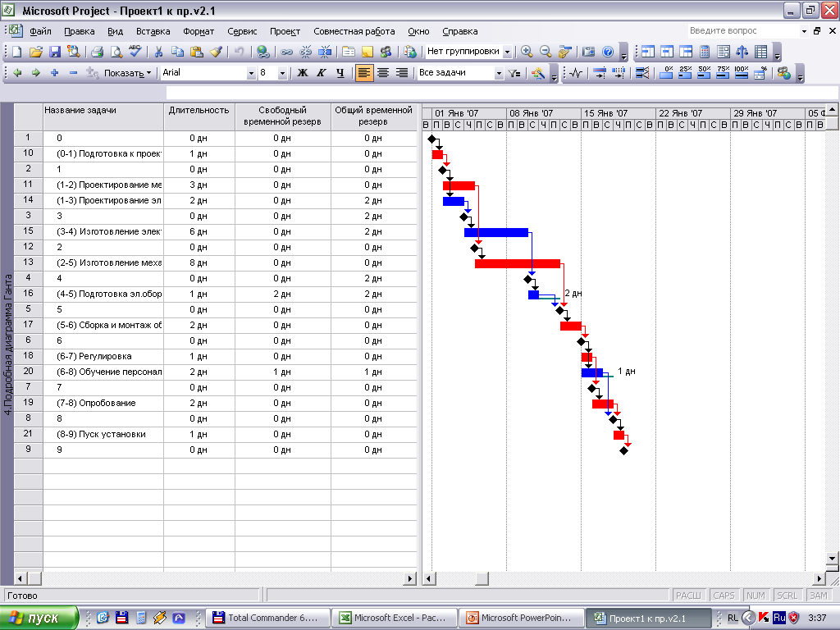This screenshot has height=630, width=840.
Task: Toggle italic formatting (К)
Action: click(322, 73)
